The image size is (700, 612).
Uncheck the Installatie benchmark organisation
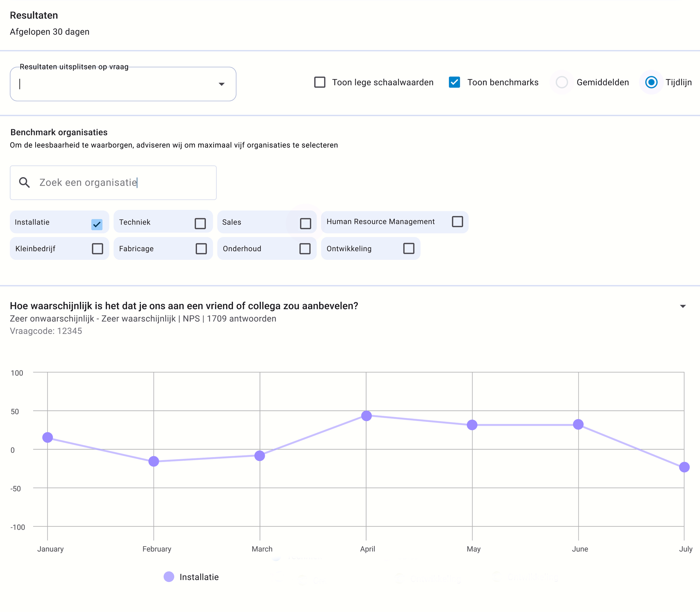(x=97, y=224)
